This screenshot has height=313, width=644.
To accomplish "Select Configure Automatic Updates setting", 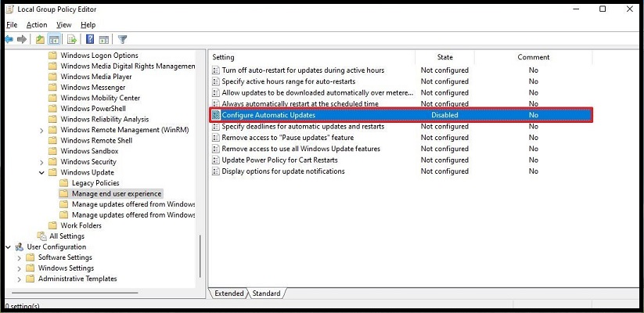I will (268, 115).
